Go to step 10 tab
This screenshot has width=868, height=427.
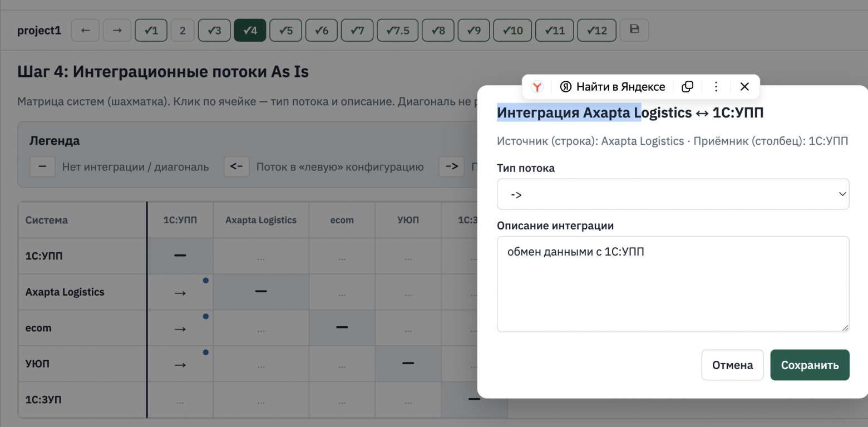tap(512, 31)
